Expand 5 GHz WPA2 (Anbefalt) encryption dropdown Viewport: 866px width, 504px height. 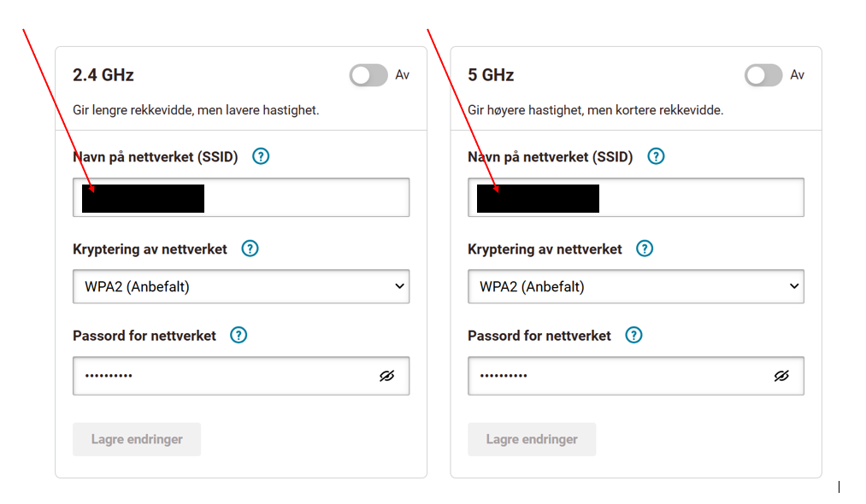pos(636,286)
